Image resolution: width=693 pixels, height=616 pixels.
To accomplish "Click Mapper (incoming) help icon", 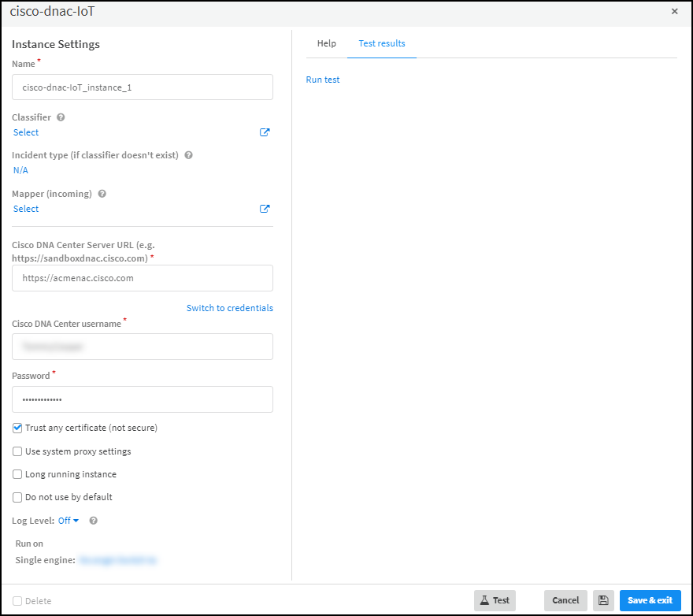I will [x=102, y=194].
